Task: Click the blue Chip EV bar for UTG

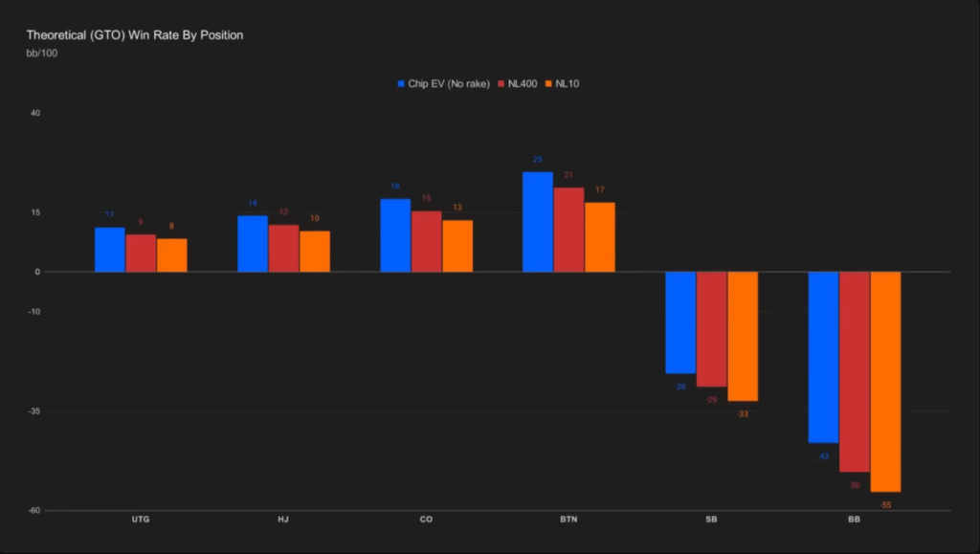Action: coord(110,250)
